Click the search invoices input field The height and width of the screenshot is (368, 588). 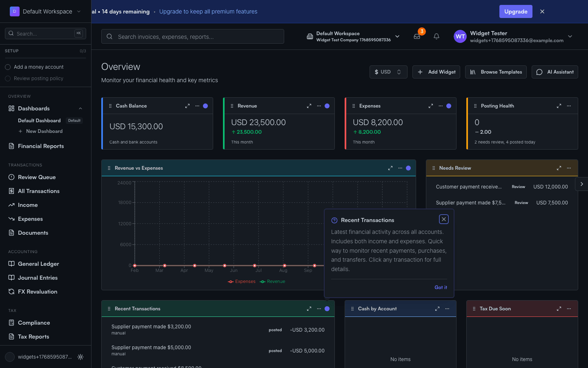[x=192, y=36]
